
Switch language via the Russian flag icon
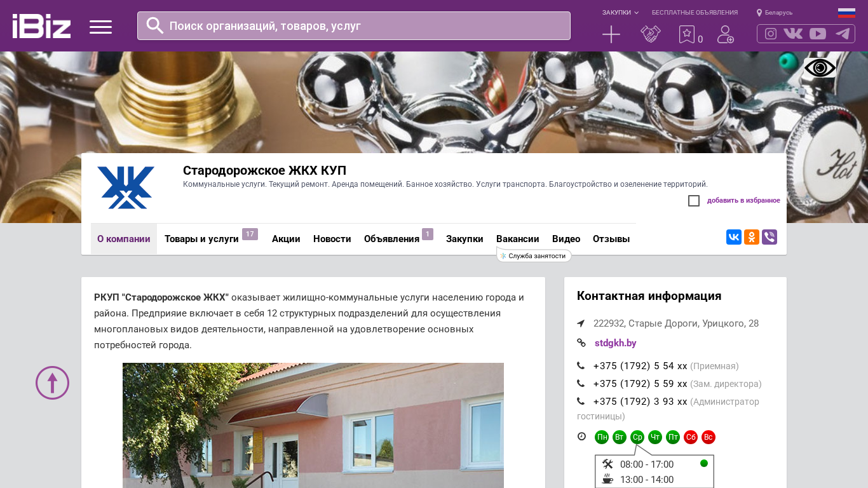click(x=846, y=13)
